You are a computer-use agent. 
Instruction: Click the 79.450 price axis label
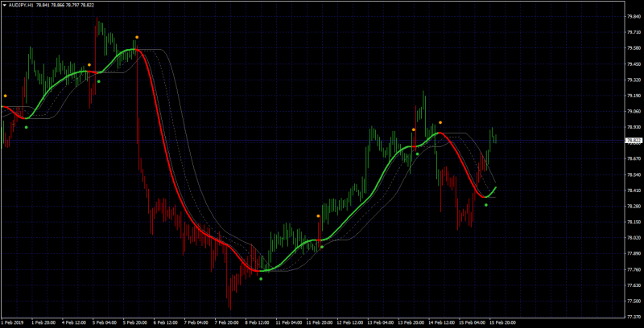[633, 64]
